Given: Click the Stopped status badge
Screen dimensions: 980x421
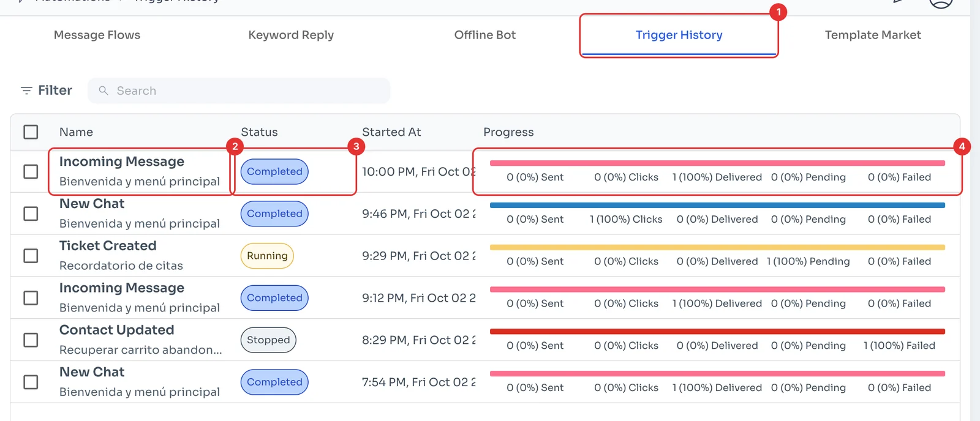Looking at the screenshot, I should click(x=268, y=340).
